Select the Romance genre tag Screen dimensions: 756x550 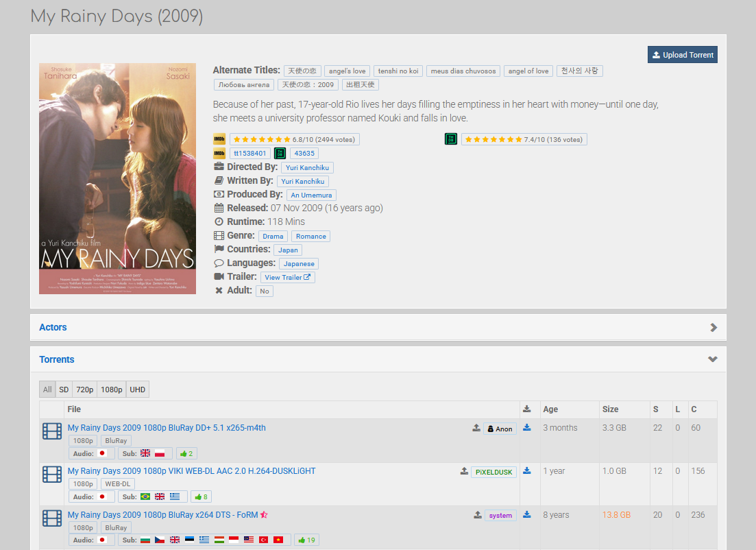tap(311, 237)
